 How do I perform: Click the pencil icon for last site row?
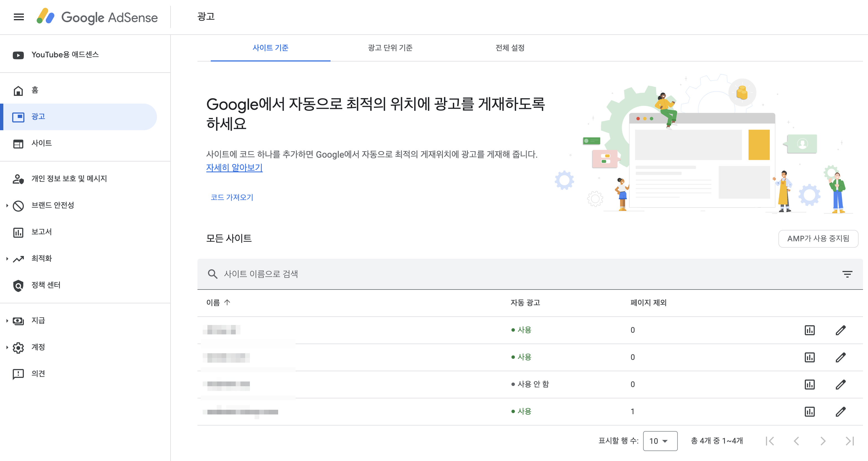(x=840, y=411)
